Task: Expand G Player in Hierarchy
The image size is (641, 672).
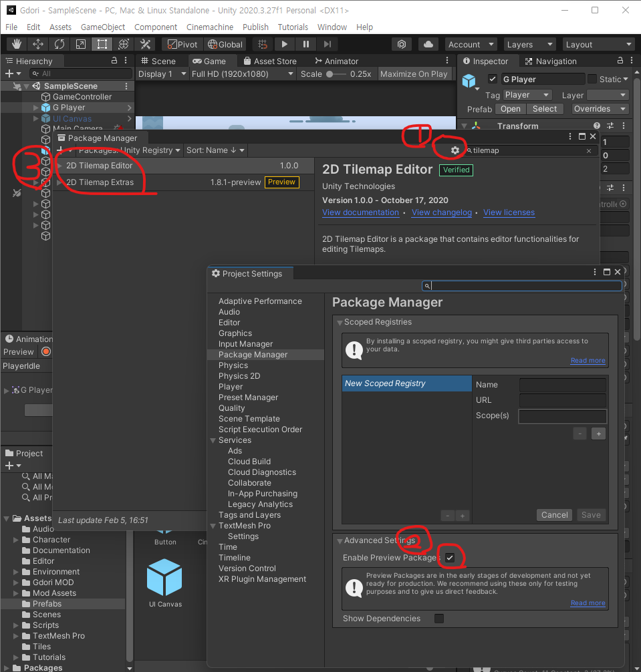Action: (36, 108)
